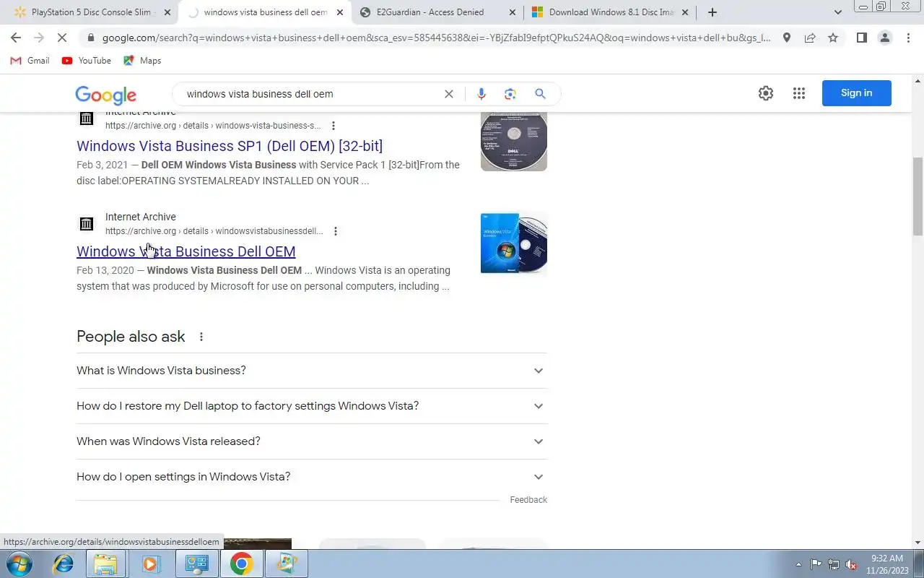Toggle the browser side panel

click(x=861, y=38)
